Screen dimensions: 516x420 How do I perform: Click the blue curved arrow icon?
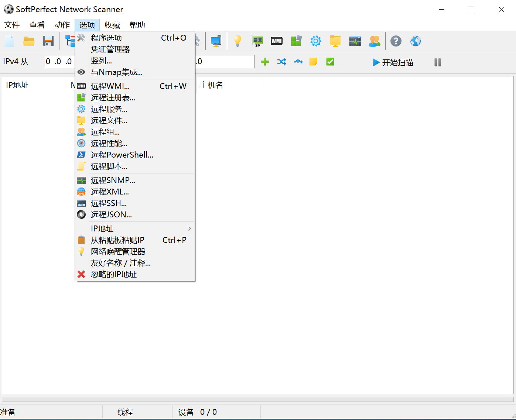coord(298,62)
